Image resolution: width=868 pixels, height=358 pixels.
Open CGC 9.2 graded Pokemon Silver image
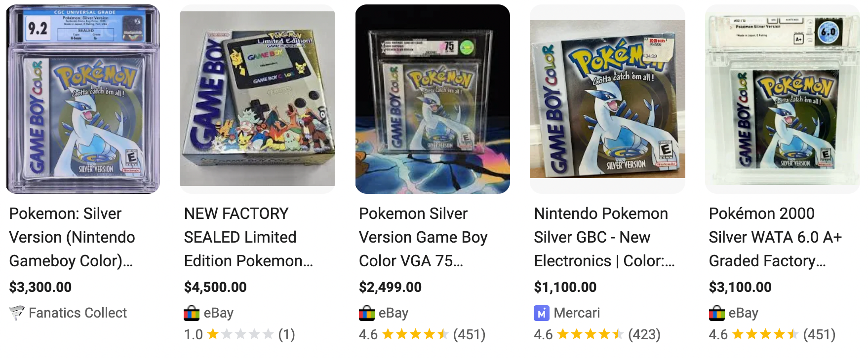tap(83, 99)
